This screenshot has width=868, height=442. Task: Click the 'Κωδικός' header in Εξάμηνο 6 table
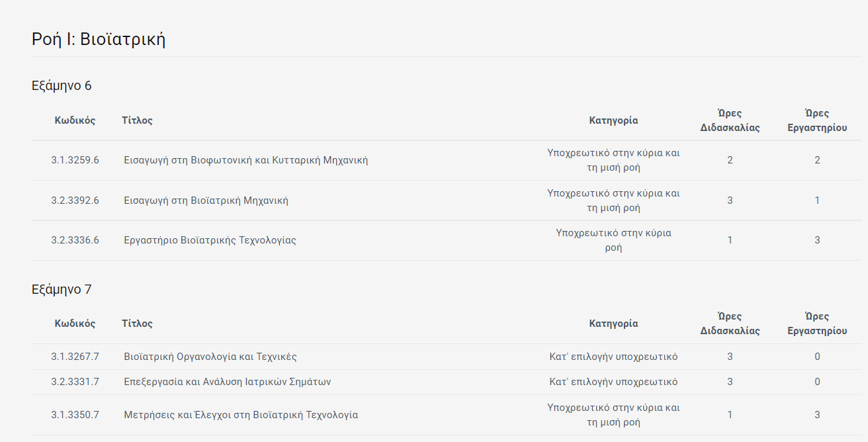75,120
